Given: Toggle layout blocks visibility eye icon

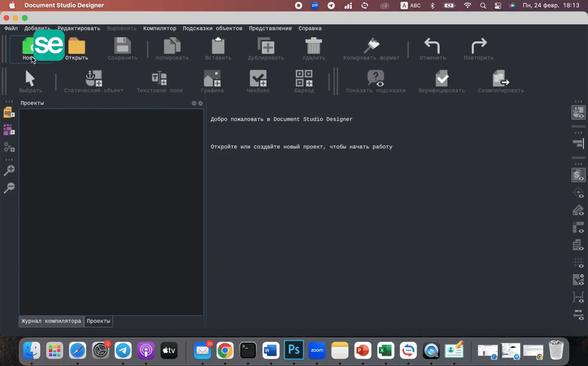Looking at the screenshot, I should 578,227.
